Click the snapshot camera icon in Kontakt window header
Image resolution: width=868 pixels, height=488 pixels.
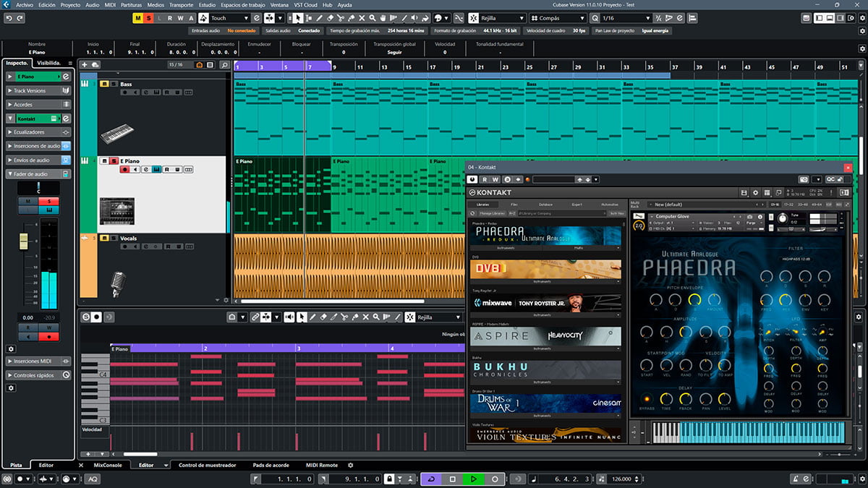pyautogui.click(x=803, y=179)
